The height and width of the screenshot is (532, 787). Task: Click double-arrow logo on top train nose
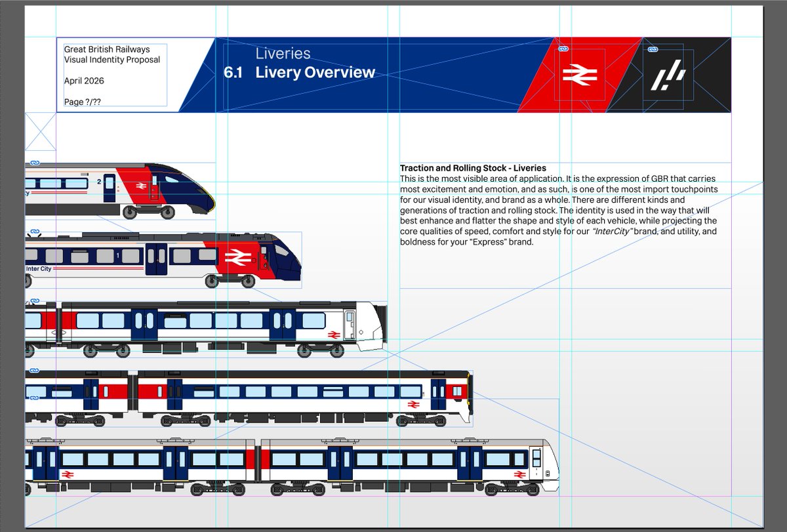(x=140, y=186)
